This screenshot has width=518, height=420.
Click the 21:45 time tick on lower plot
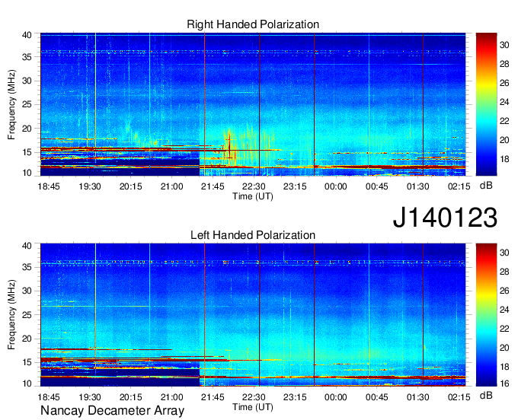point(213,397)
